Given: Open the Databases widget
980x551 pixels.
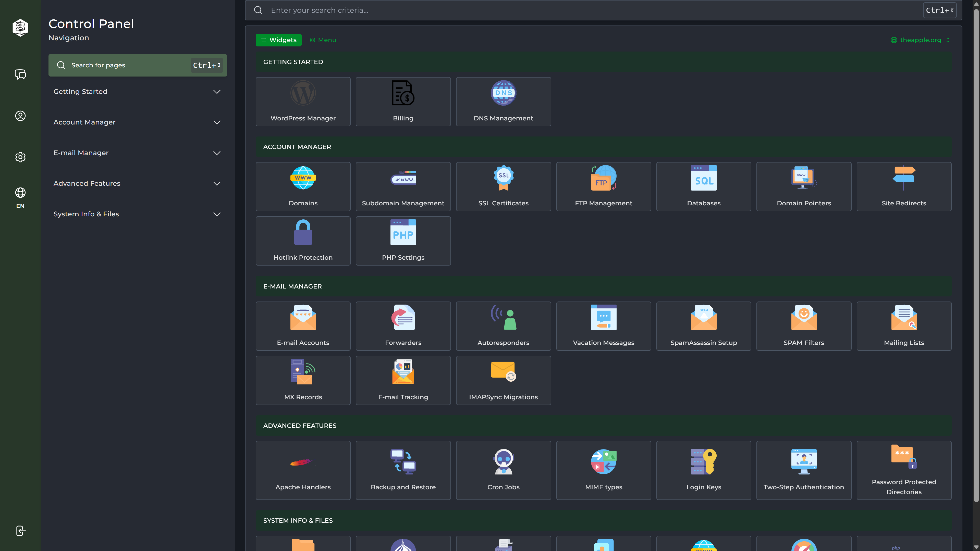Looking at the screenshot, I should click(x=703, y=186).
